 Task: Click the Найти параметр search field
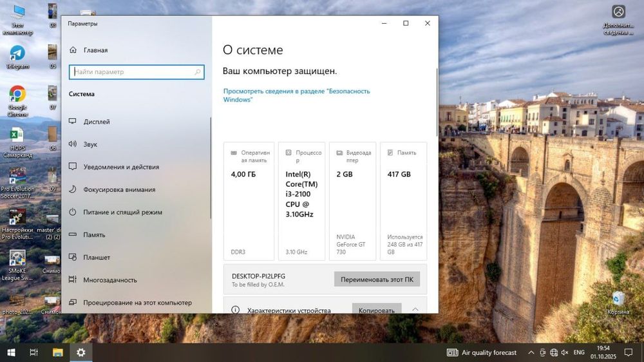pos(137,72)
